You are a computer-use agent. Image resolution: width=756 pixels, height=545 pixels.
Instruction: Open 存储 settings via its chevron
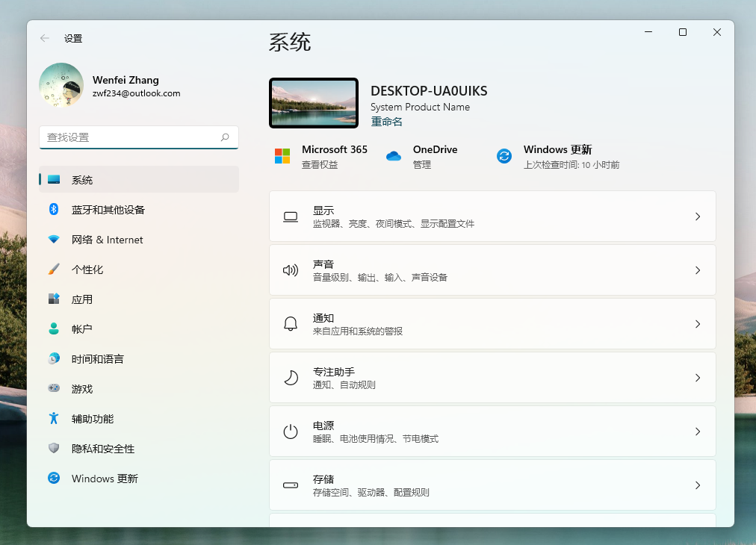tap(698, 485)
